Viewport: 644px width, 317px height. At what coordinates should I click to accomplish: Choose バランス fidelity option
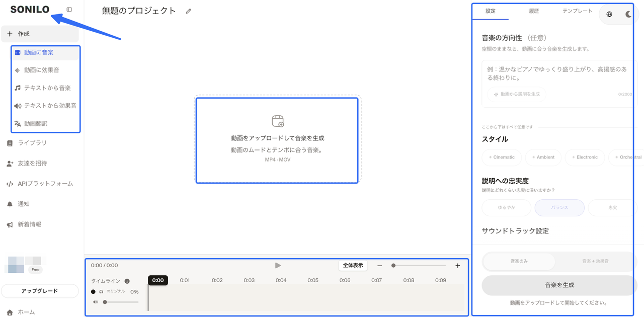click(559, 208)
